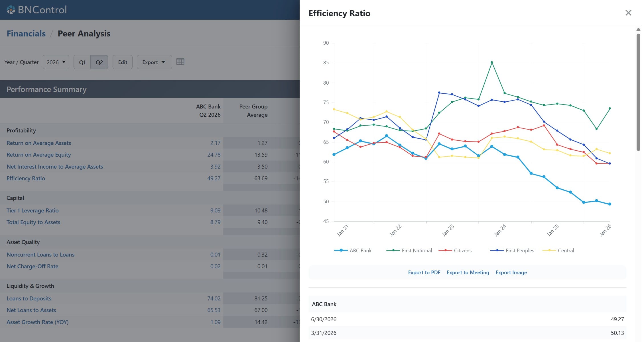Open the table view grid icon
The height and width of the screenshot is (342, 644).
pyautogui.click(x=180, y=62)
